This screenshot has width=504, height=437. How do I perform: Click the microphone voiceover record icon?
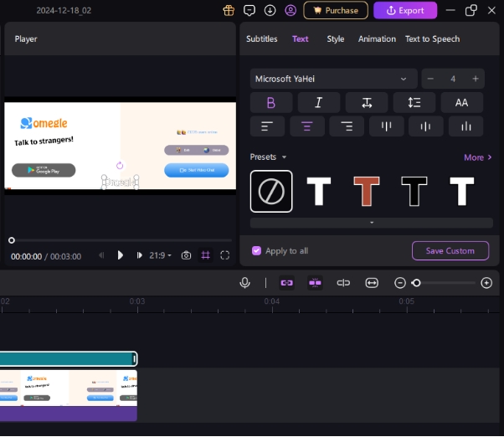click(x=244, y=283)
